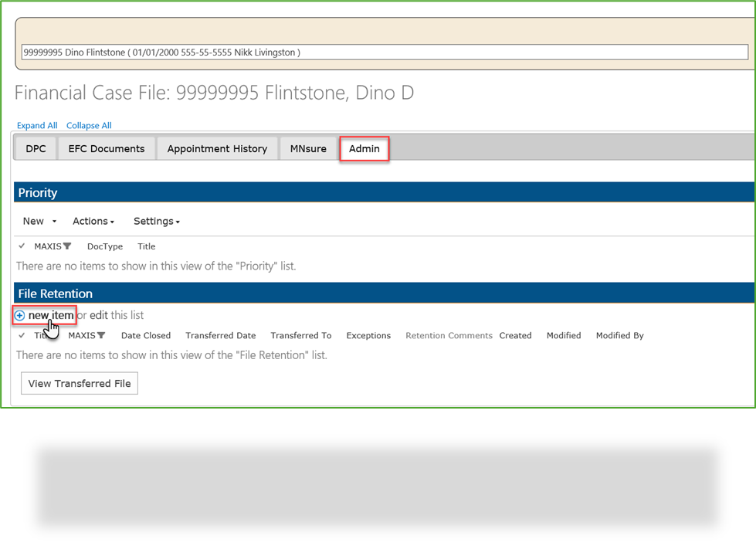
Task: Sort by the Date Closed column header
Action: [x=145, y=335]
